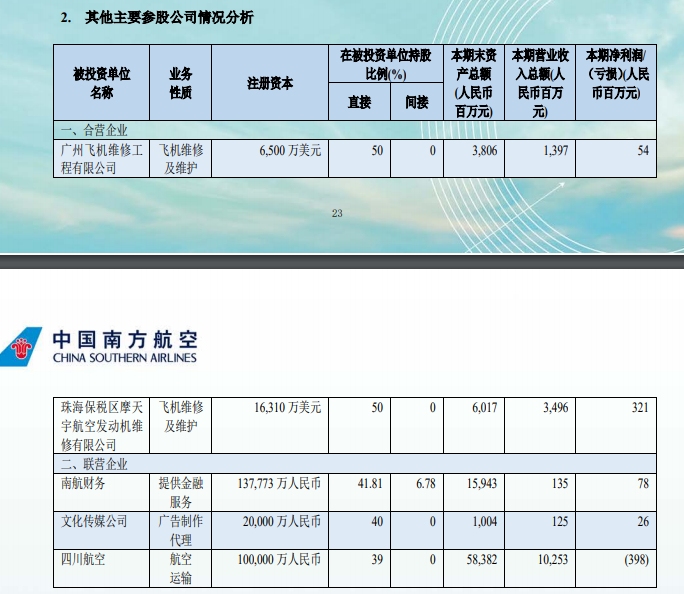Click the 15,943 total assets value
The width and height of the screenshot is (684, 594).
[x=482, y=483]
